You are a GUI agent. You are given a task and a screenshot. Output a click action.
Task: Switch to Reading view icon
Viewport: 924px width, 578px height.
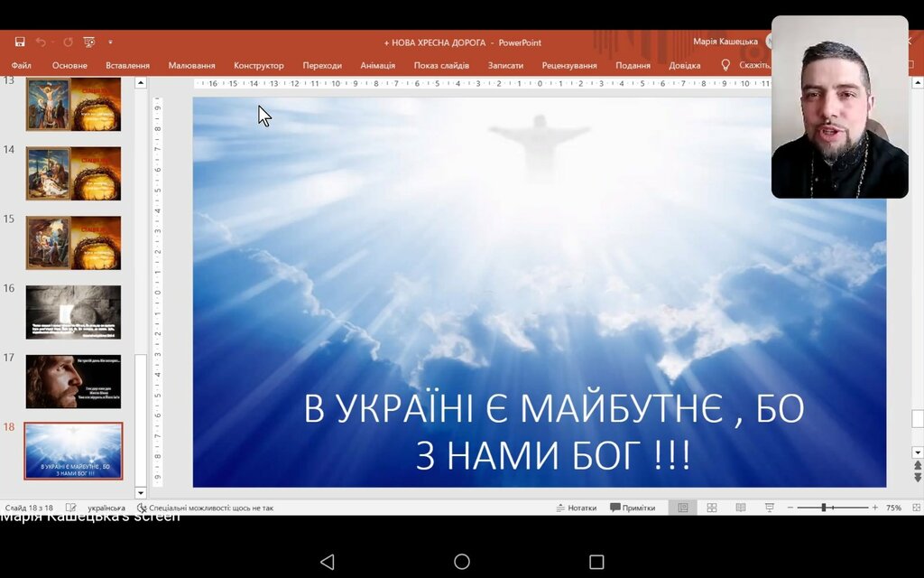coord(741,508)
